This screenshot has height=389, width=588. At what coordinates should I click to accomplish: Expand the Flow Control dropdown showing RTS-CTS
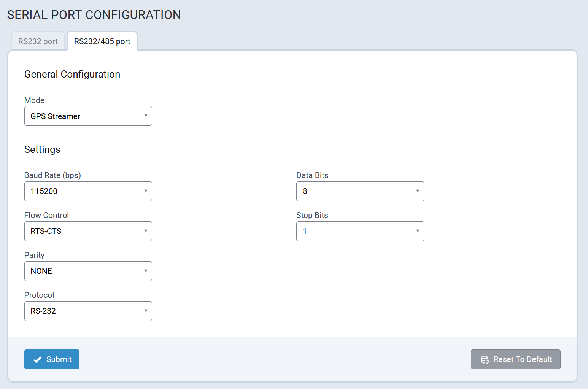(x=88, y=231)
